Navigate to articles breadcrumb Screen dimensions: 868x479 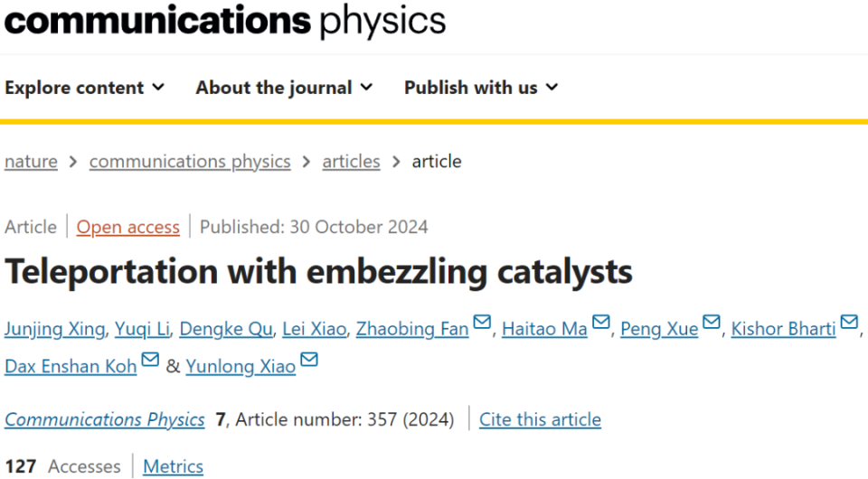(x=351, y=162)
